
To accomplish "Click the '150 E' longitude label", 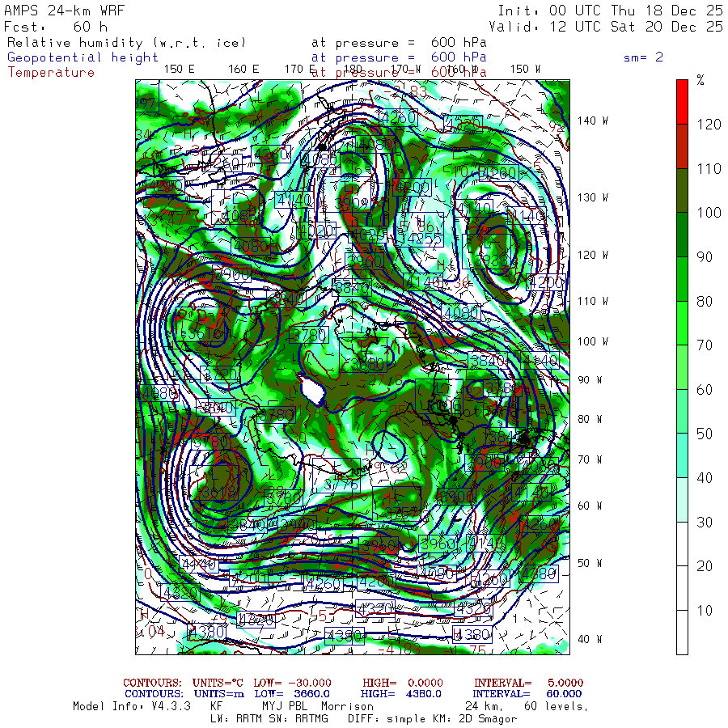I will [179, 69].
